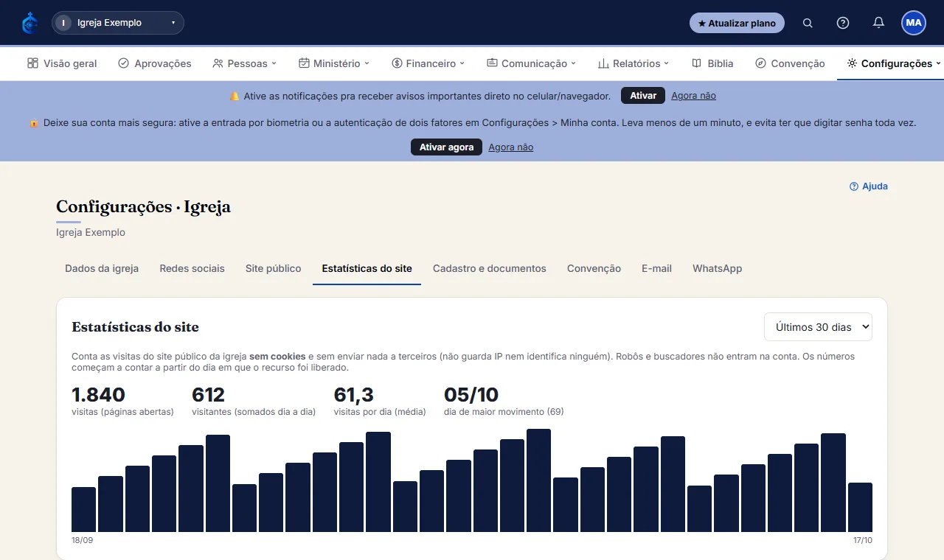Click the Atualizar plano button

coord(737,23)
